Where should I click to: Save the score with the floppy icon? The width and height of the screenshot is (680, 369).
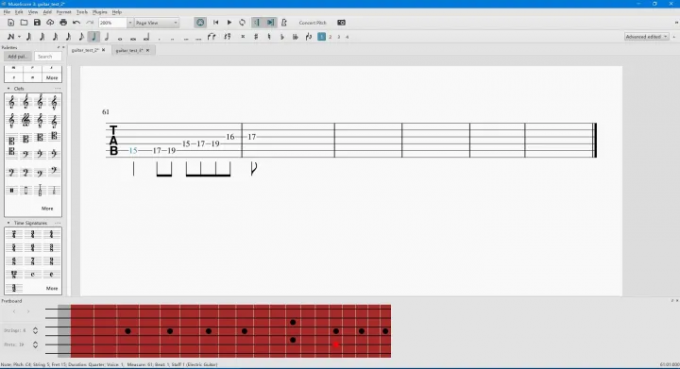click(x=37, y=23)
